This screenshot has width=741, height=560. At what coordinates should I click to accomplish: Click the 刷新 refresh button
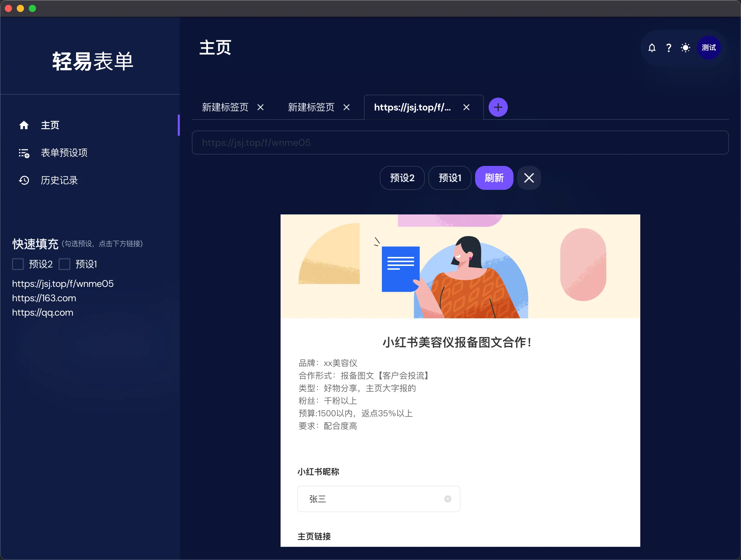point(494,178)
